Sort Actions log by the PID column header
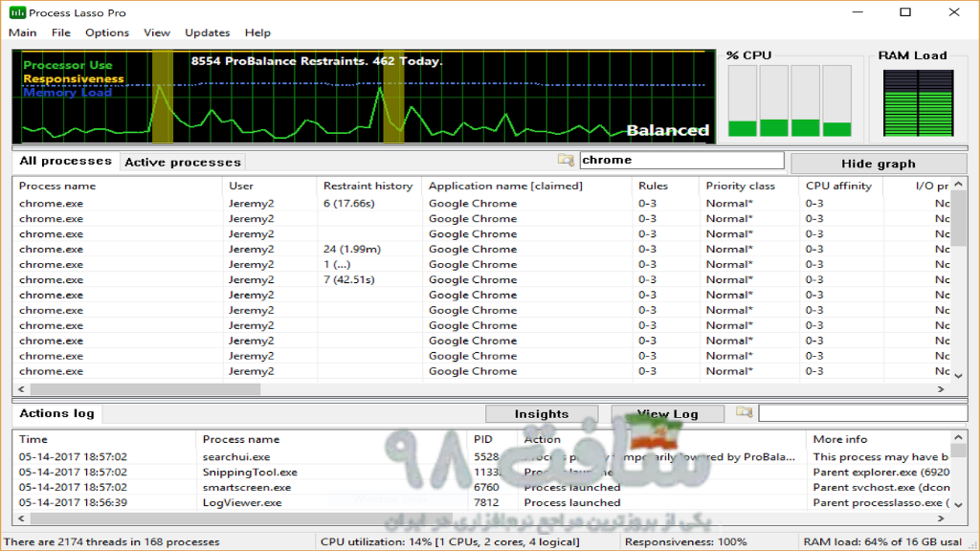The width and height of the screenshot is (980, 551). click(493, 439)
